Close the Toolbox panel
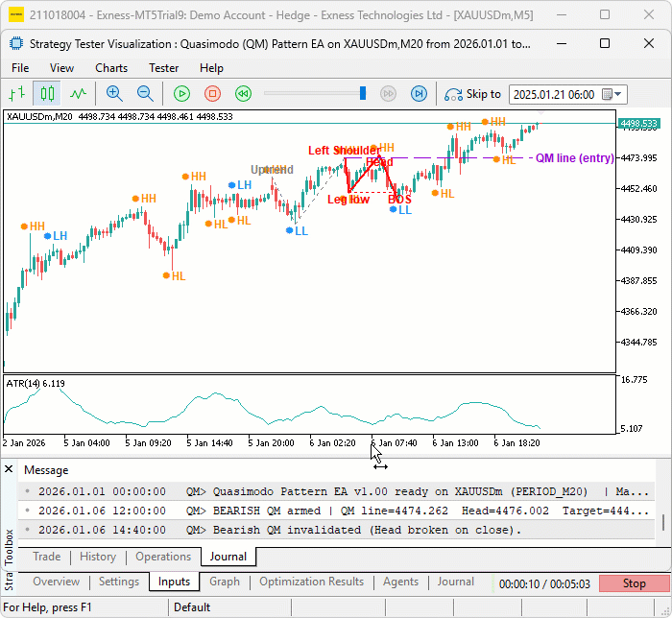Screen dimensions: 672x618 pyautogui.click(x=9, y=469)
